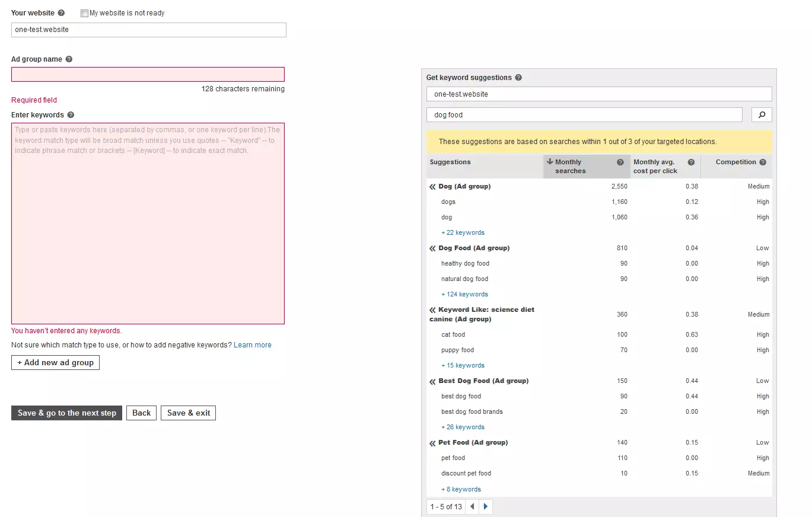The width and height of the screenshot is (812, 517).
Task: Click into the Ad group name field
Action: 148,75
